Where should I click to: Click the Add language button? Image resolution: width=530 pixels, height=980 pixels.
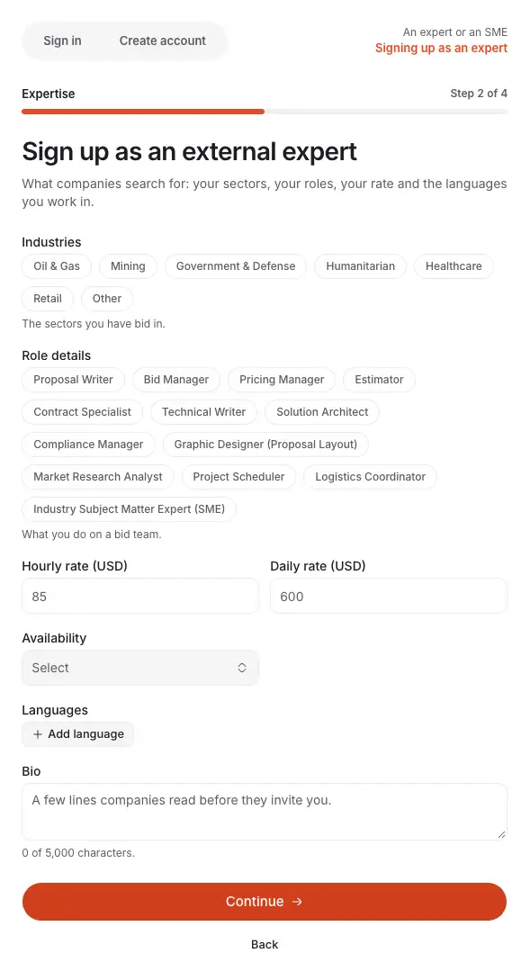coord(78,734)
